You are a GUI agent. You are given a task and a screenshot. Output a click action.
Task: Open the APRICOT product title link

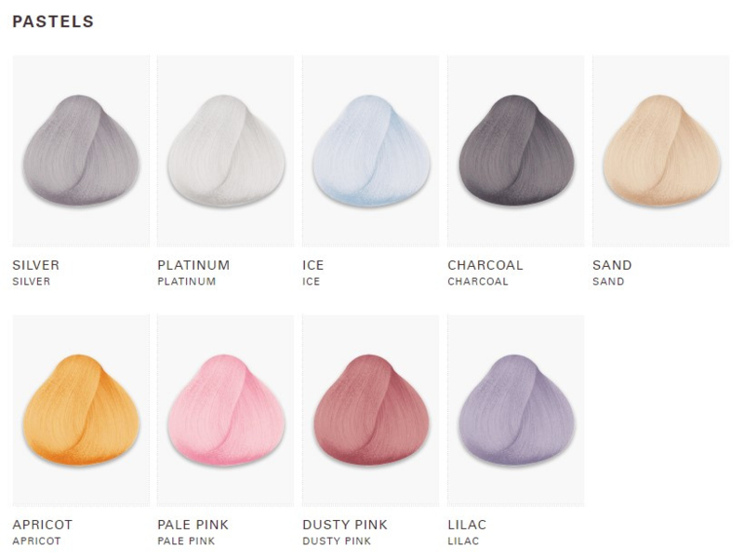(43, 525)
